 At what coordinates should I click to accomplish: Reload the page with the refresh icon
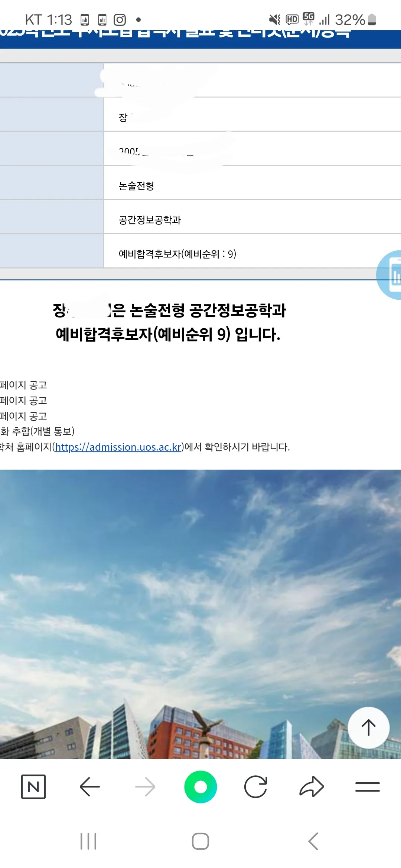(256, 786)
